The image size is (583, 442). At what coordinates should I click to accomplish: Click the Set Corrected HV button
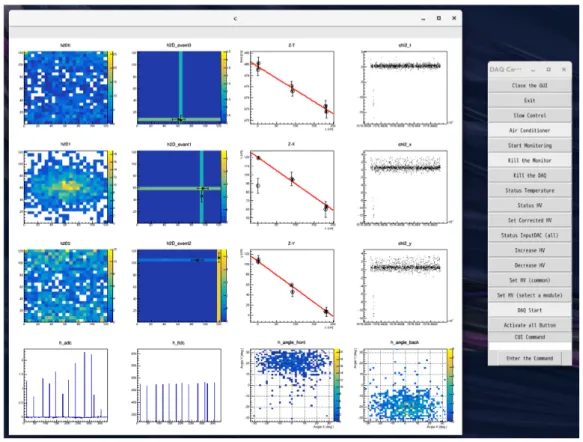529,220
